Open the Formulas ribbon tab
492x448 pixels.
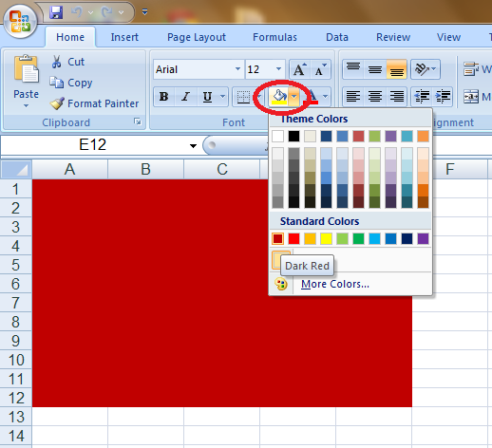click(x=274, y=37)
